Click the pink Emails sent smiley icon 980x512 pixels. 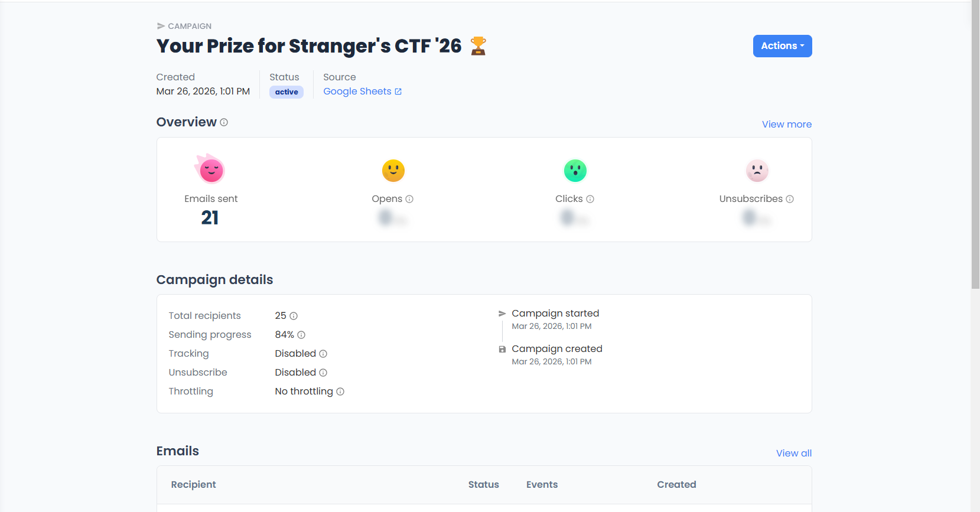pyautogui.click(x=210, y=170)
